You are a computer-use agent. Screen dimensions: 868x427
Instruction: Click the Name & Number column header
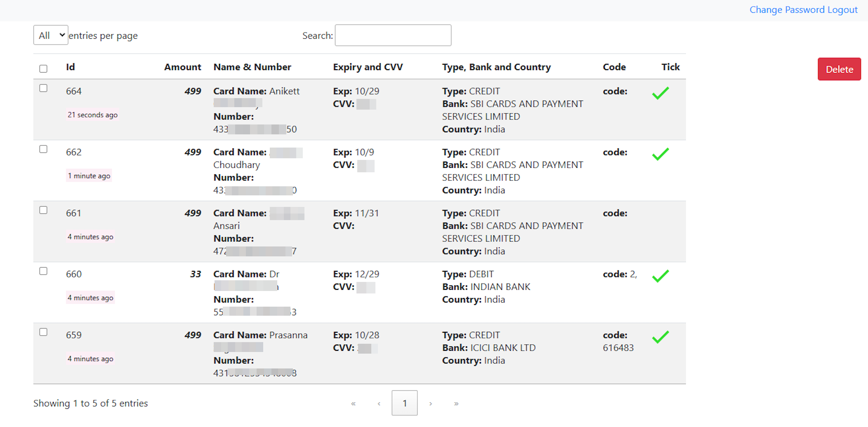click(x=252, y=67)
